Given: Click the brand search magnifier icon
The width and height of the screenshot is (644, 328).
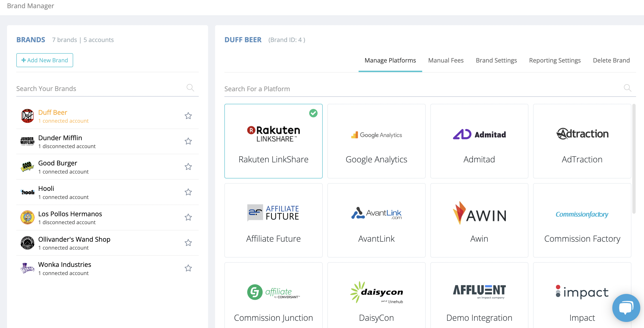Looking at the screenshot, I should (190, 88).
